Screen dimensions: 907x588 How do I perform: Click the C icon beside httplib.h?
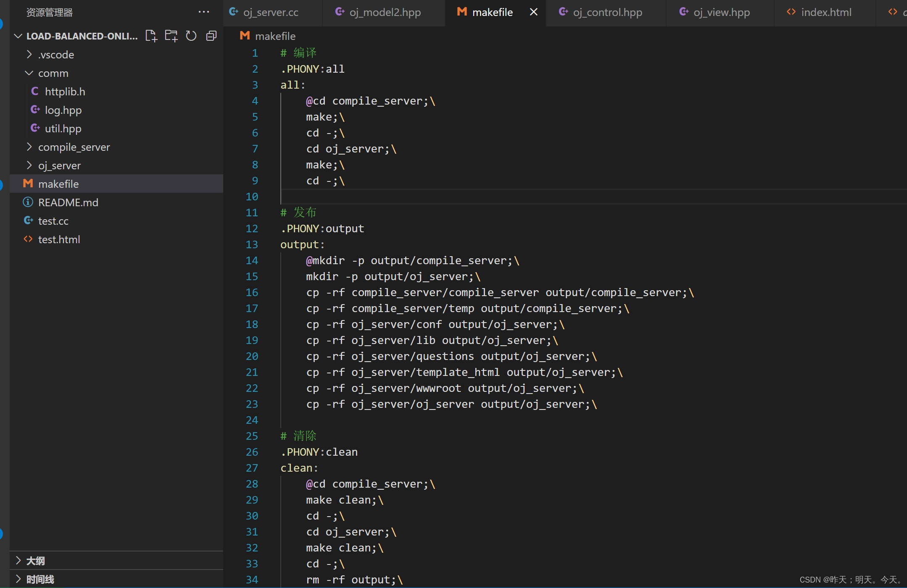click(35, 91)
